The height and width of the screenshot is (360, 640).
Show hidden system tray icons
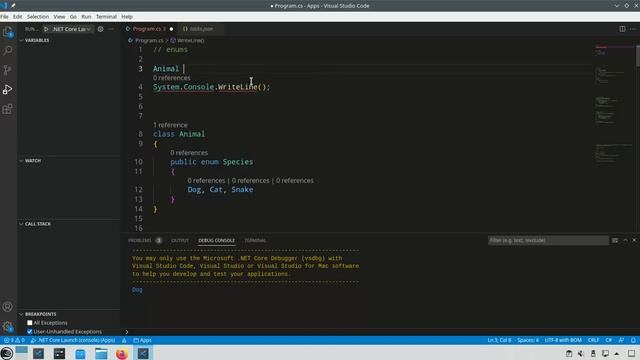[x=617, y=353]
